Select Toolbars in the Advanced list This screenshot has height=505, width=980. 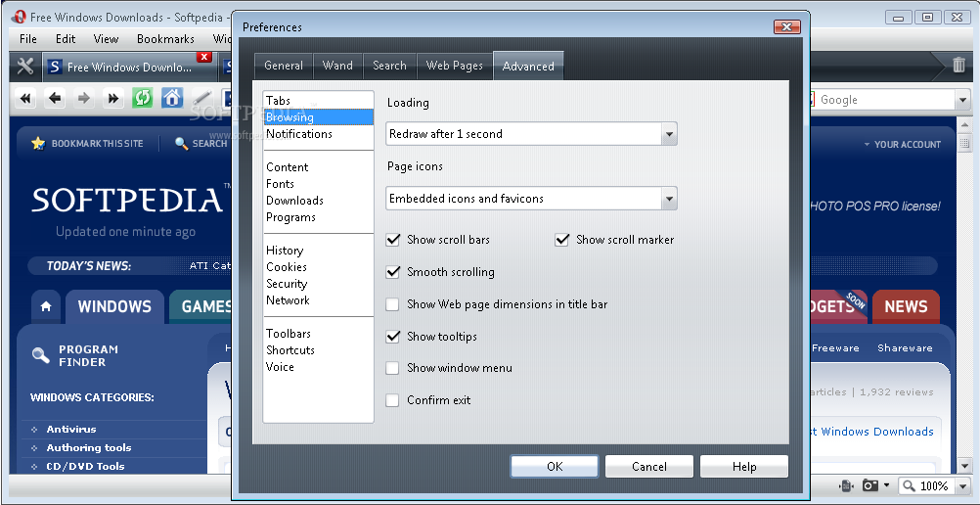[319, 334]
